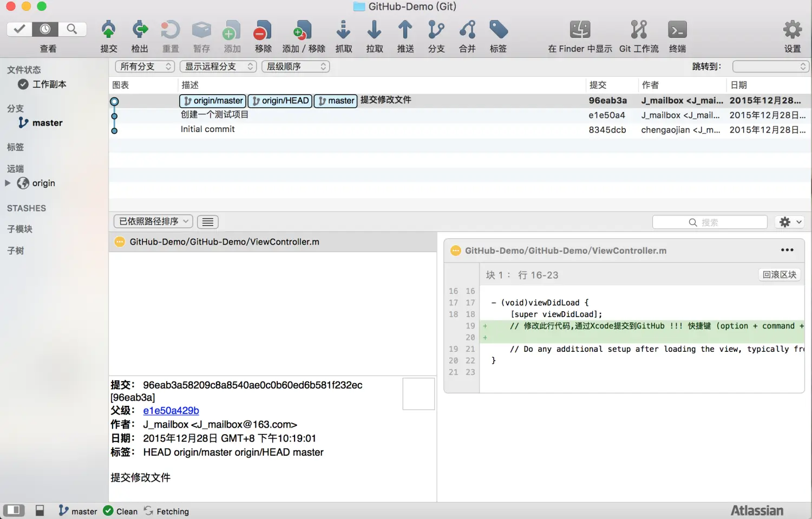
Task: Click commit hash 8345dcb in the list
Action: click(607, 130)
